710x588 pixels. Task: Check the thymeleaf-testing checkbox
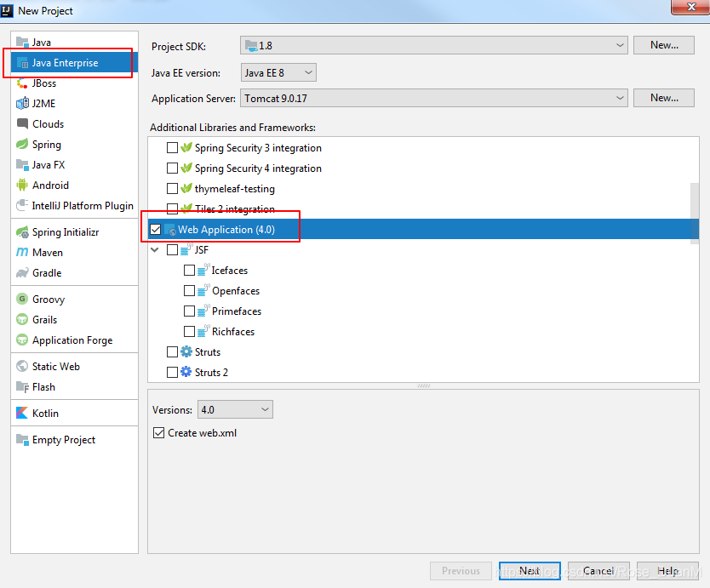pos(172,188)
